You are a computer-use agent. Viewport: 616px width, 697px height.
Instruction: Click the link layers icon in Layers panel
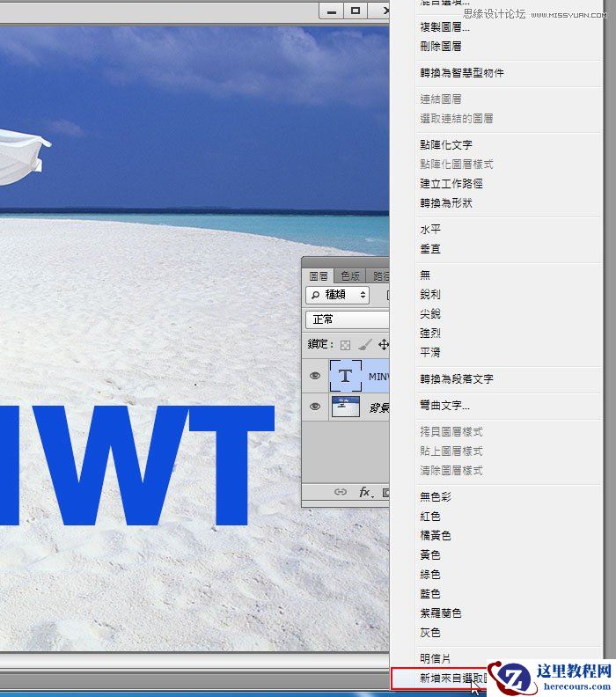[x=341, y=492]
